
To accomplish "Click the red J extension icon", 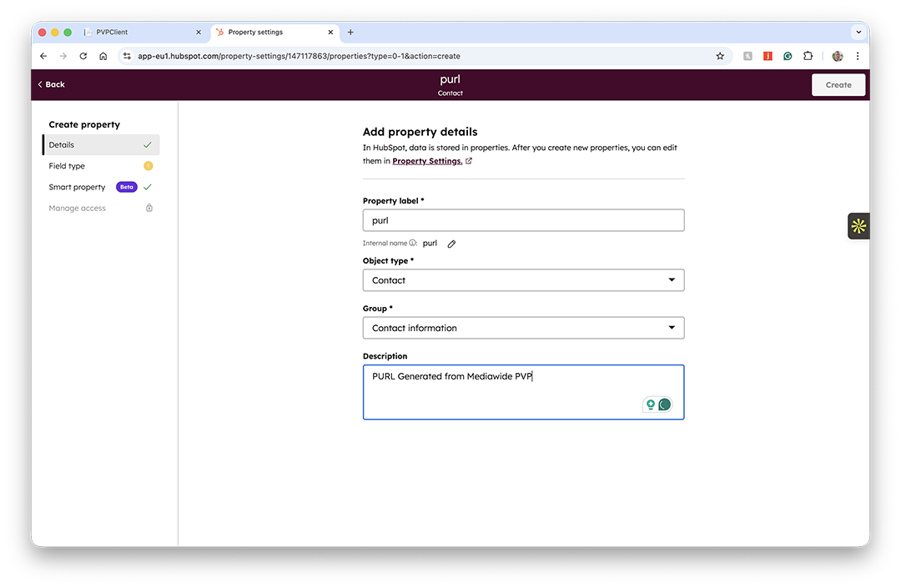I will [768, 56].
